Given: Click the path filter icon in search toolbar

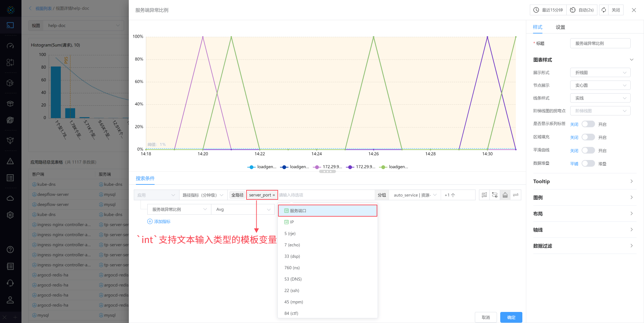Looking at the screenshot, I should [495, 195].
